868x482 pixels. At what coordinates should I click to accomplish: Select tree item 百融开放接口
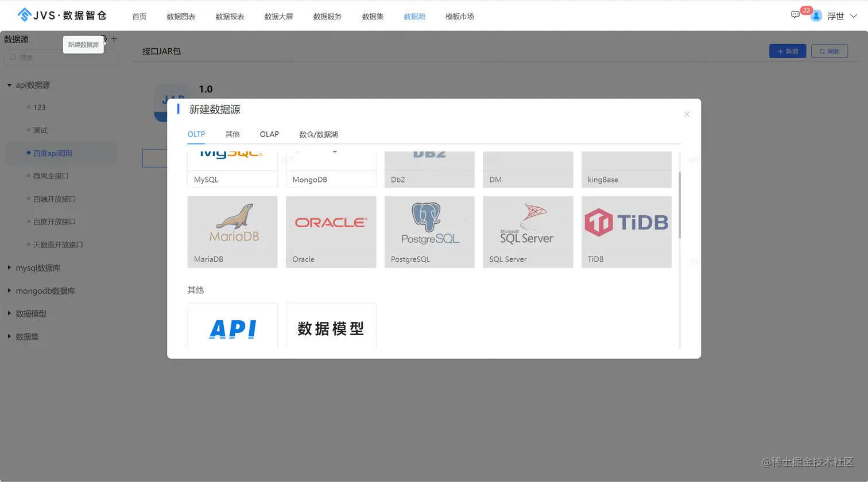(x=55, y=199)
